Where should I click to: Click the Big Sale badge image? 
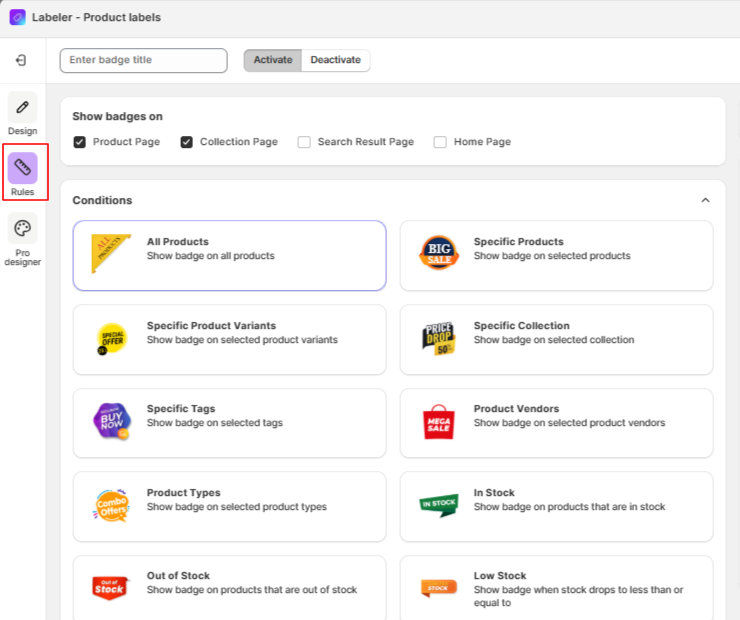click(x=439, y=253)
